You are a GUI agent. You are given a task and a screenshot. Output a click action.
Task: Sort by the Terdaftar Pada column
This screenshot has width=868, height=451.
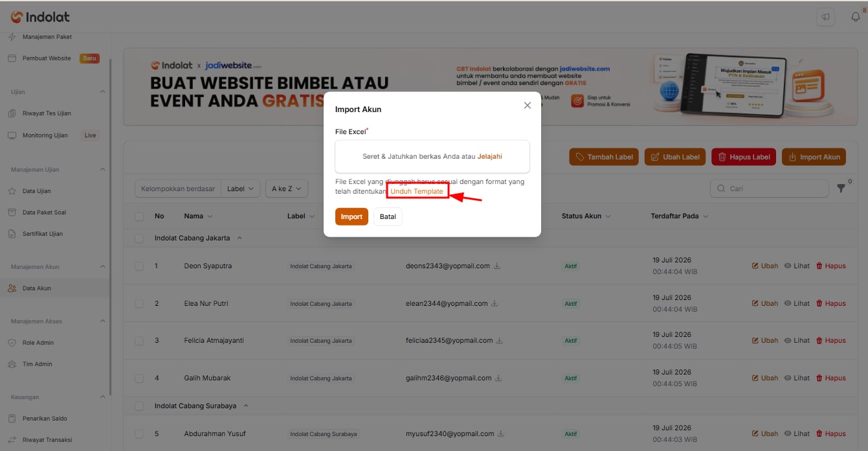[680, 216]
